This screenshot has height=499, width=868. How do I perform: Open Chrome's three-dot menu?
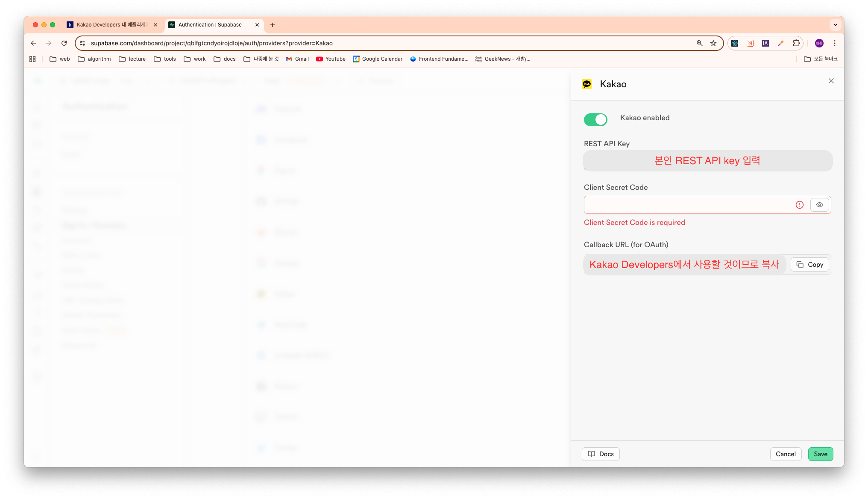click(x=834, y=43)
